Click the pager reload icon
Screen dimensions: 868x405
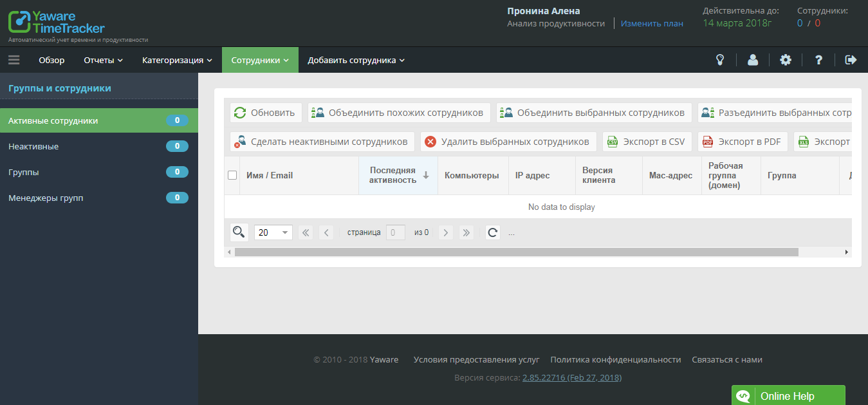(493, 232)
